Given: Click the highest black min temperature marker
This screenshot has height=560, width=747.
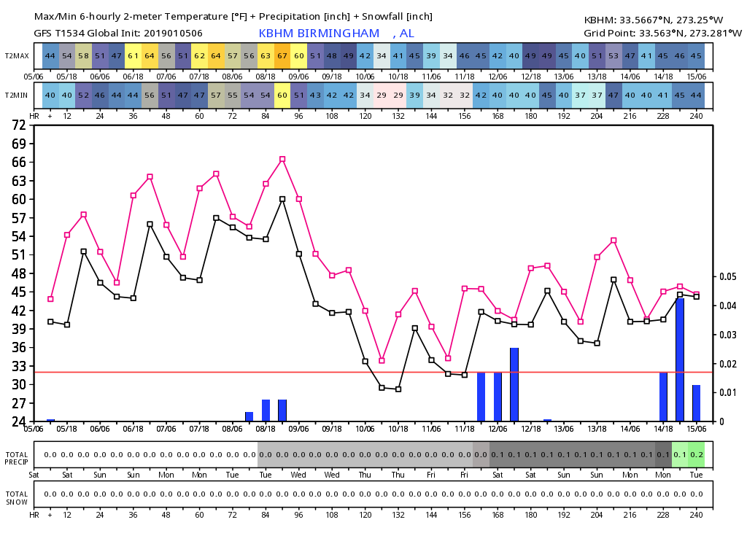Looking at the screenshot, I should click(282, 199).
